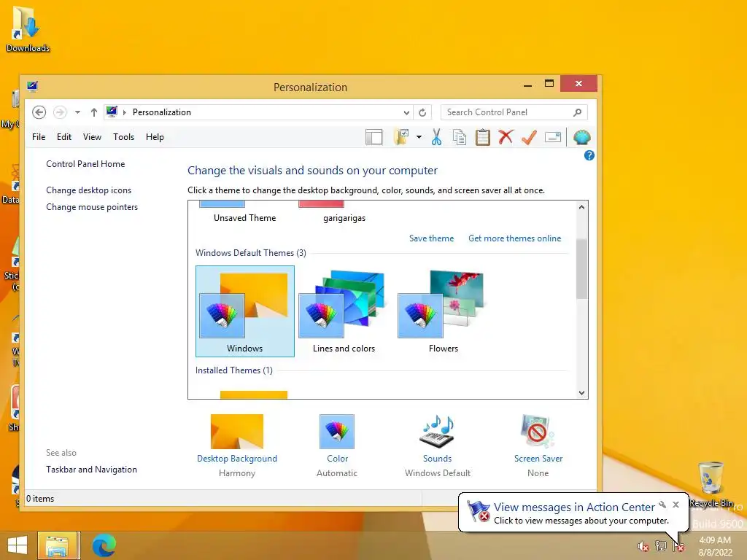Click the notification balloon wrench options icon

coord(662,505)
